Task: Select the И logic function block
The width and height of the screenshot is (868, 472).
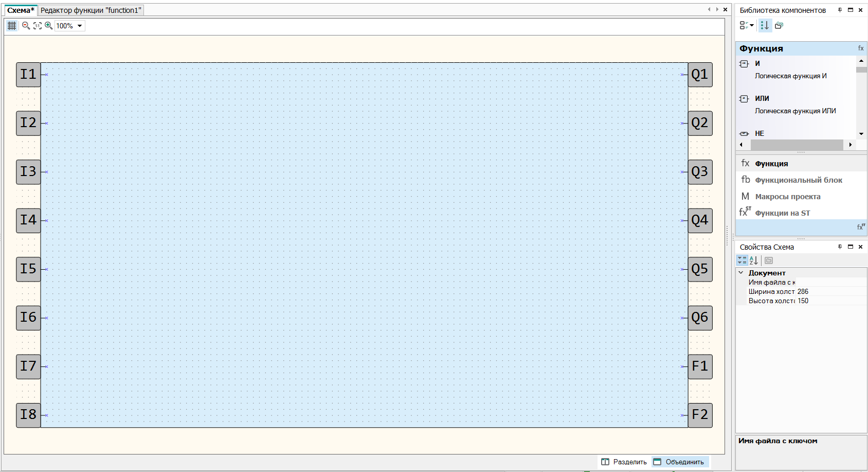Action: pyautogui.click(x=757, y=63)
